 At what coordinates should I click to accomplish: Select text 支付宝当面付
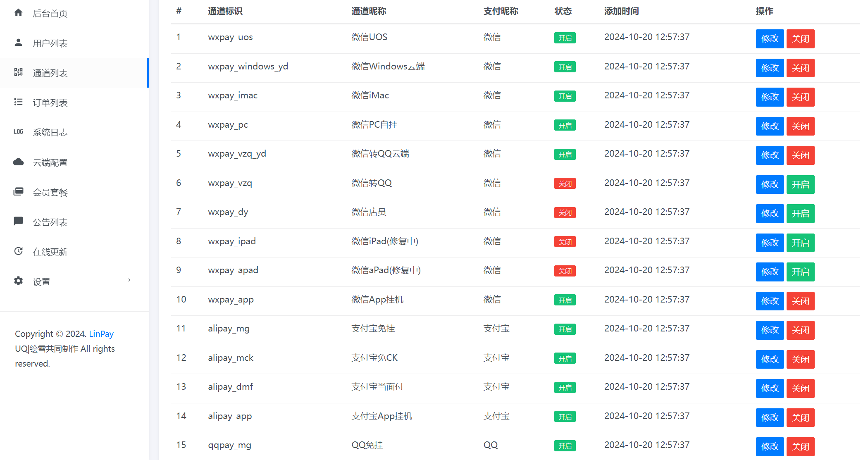click(x=377, y=386)
